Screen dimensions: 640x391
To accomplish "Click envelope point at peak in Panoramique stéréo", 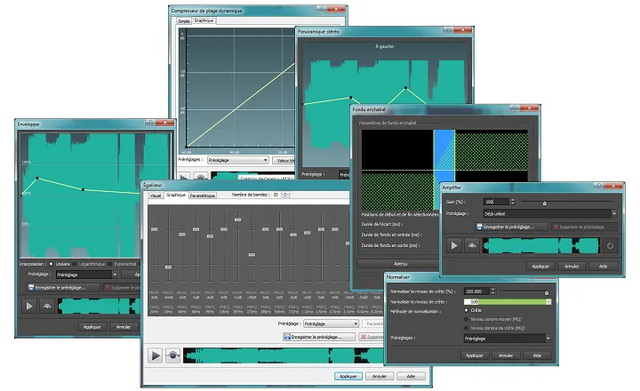I will point(405,88).
